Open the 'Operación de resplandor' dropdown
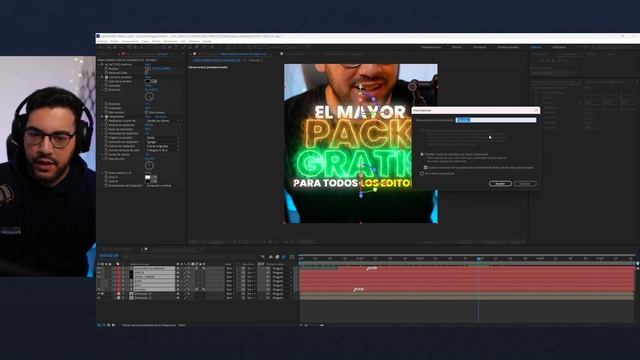640x360 pixels. [163, 142]
